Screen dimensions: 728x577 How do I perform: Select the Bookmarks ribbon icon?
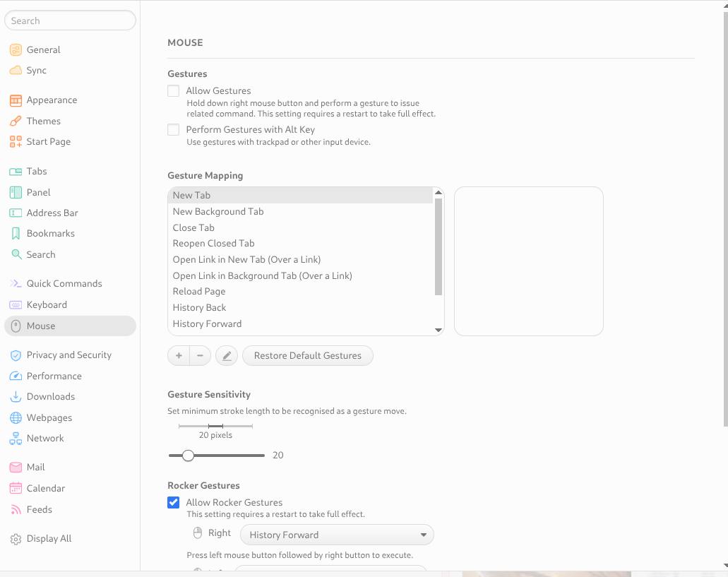[16, 234]
